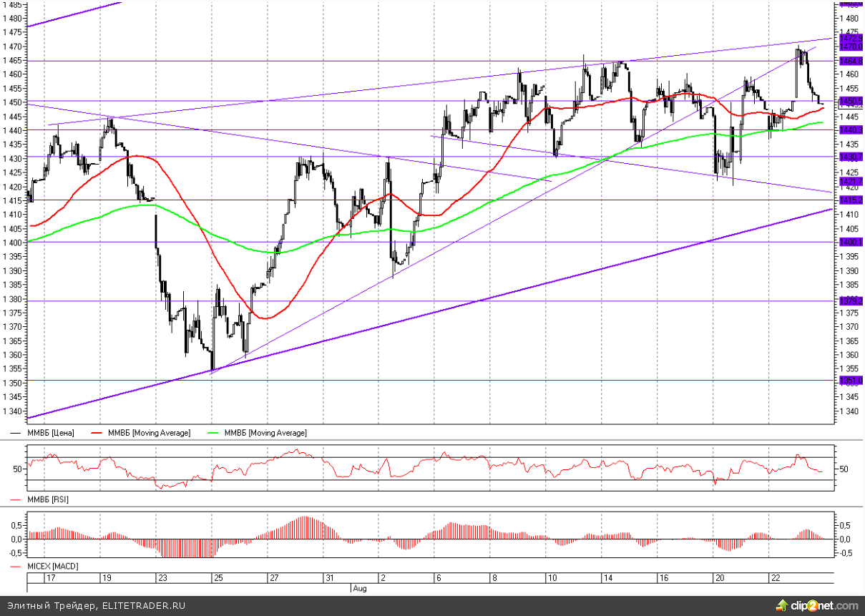The width and height of the screenshot is (865, 616).
Task: Click the 1472.9 price level tag
Action: tap(851, 37)
